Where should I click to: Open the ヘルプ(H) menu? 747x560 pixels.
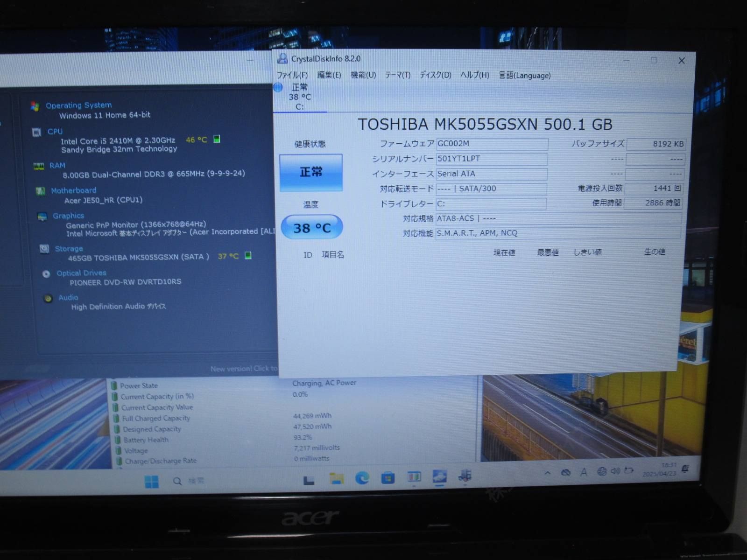click(x=475, y=75)
